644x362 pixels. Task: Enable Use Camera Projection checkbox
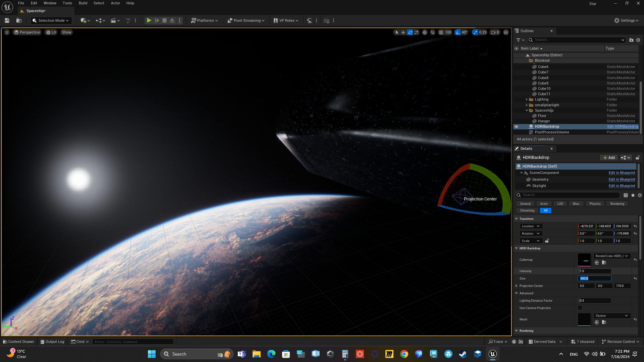pos(580,308)
